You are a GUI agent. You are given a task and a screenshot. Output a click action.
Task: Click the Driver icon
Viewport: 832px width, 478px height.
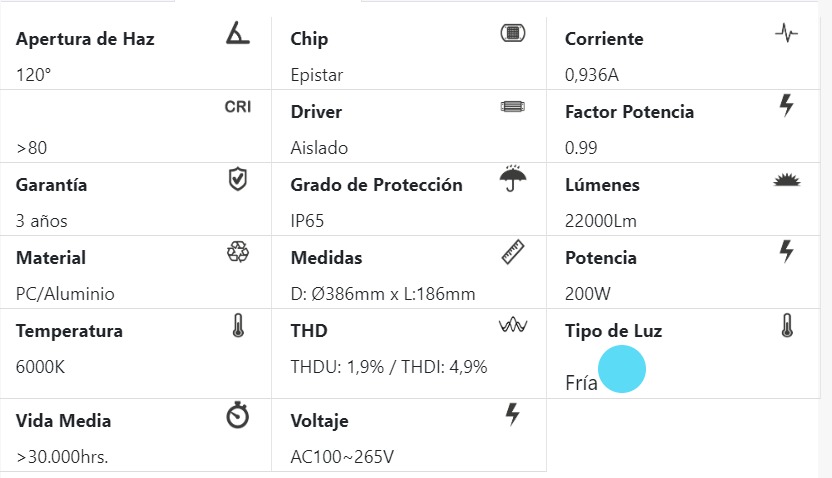click(x=512, y=106)
